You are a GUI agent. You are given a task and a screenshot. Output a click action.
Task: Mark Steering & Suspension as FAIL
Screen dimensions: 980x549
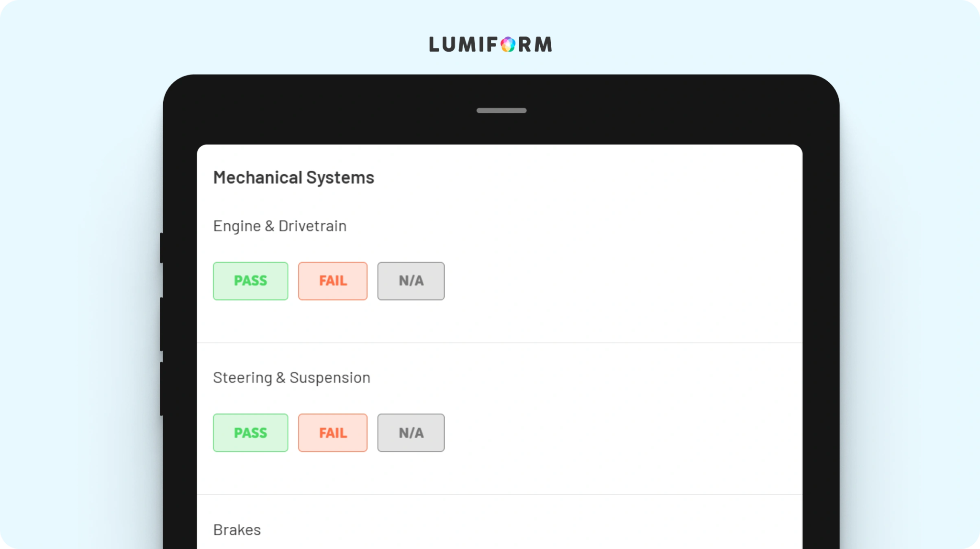[333, 433]
